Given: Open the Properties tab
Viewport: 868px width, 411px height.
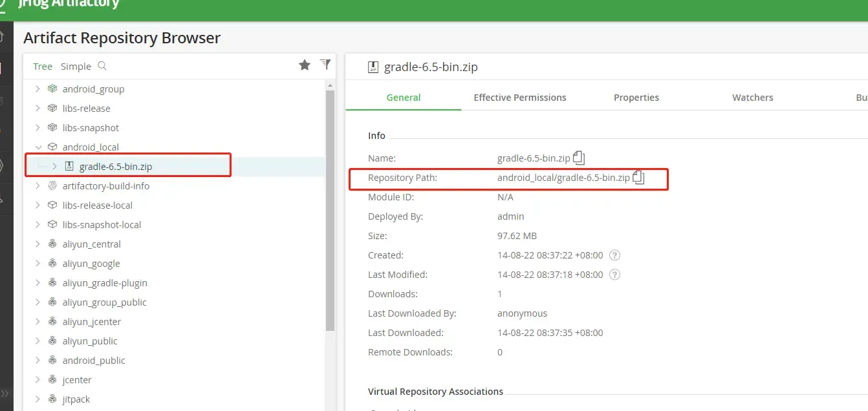Looking at the screenshot, I should click(x=636, y=98).
